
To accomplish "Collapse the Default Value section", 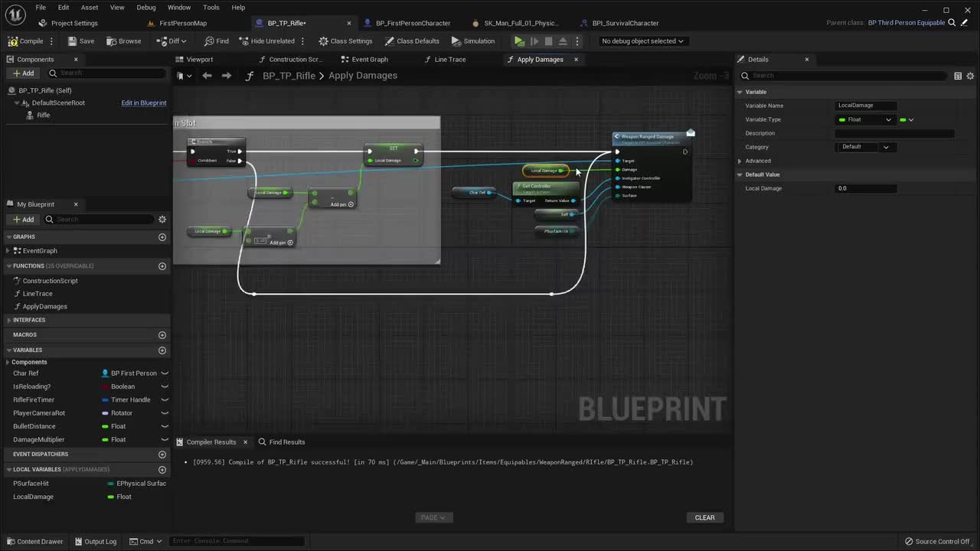I will tap(740, 174).
